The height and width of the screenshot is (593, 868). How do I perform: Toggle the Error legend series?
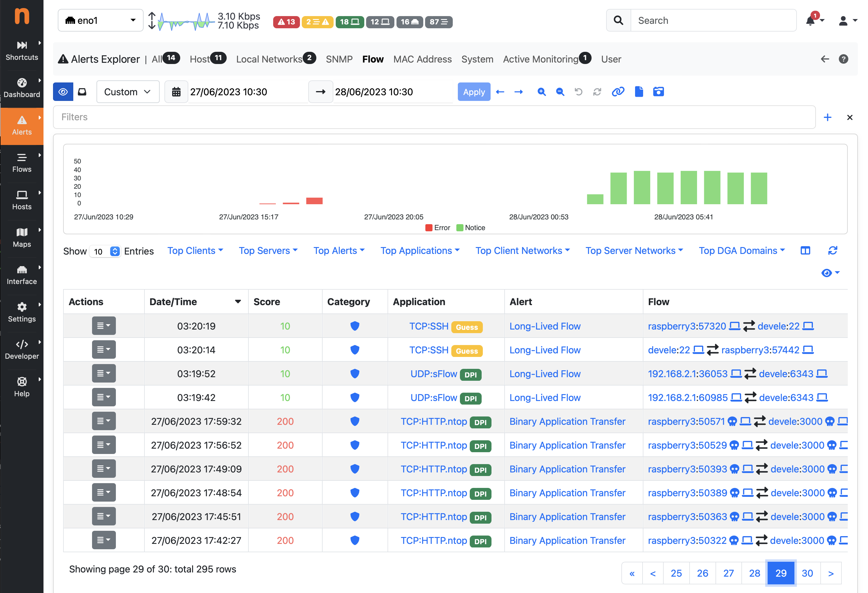click(438, 228)
